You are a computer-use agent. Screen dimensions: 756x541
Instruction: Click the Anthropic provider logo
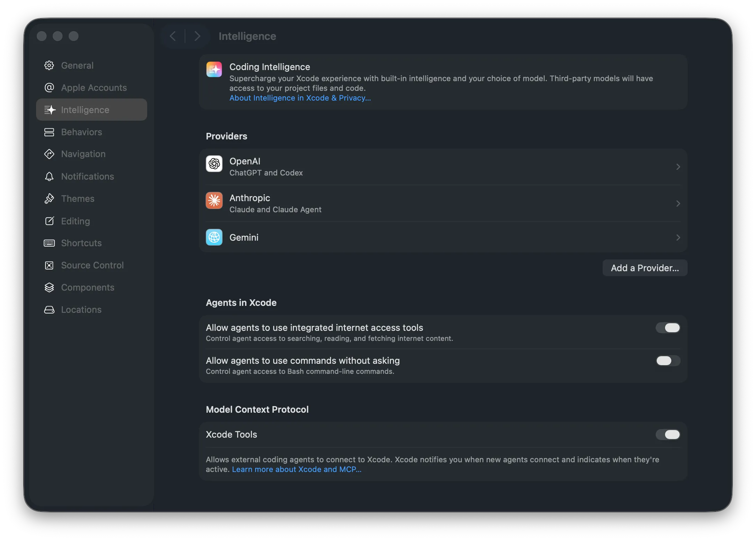click(x=214, y=200)
